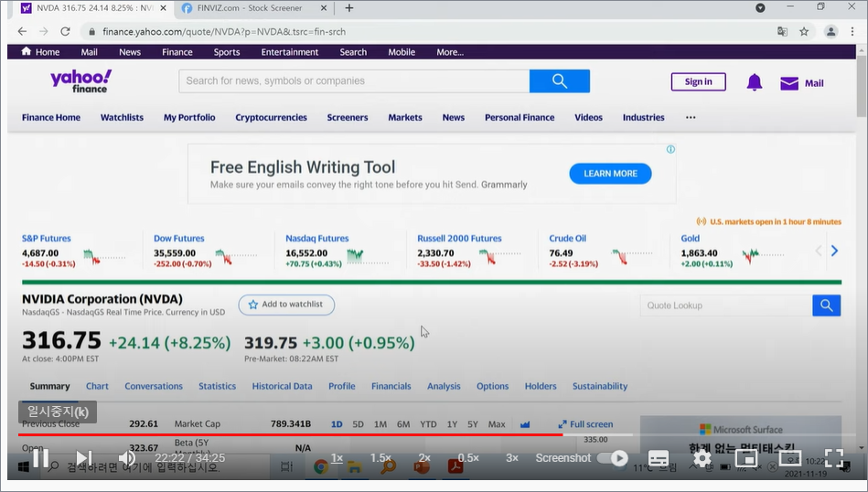The image size is (868, 492).
Task: Click the Sign in button
Action: pos(698,82)
